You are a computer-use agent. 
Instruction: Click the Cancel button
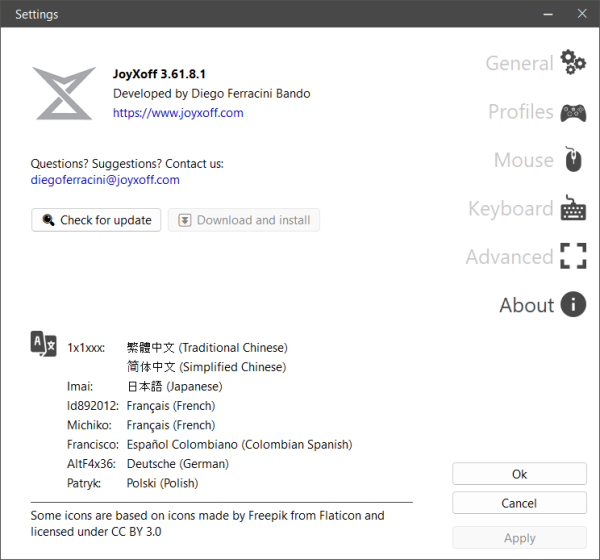(519, 503)
